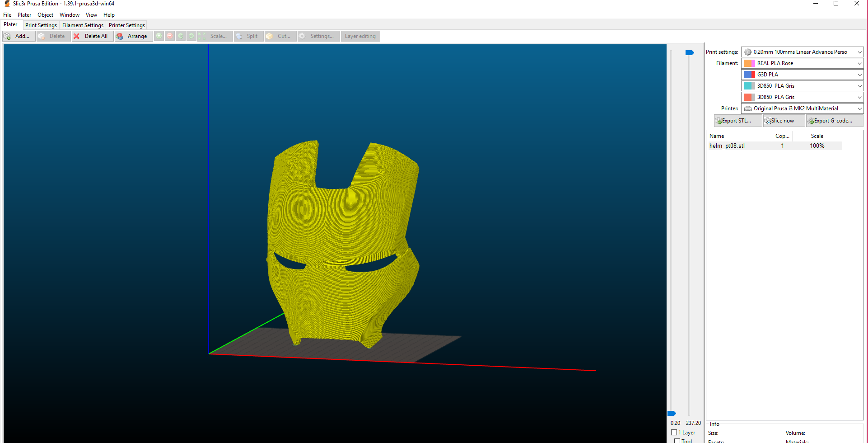Image resolution: width=868 pixels, height=443 pixels.
Task: Split the object into parts
Action: pos(248,36)
